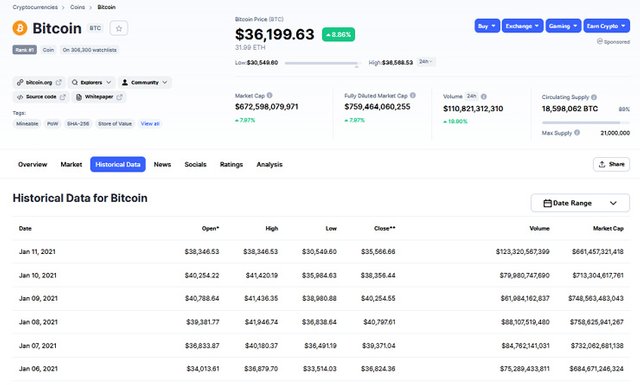Click the Jan 09, 2021 row date
Image resolution: width=640 pixels, height=385 pixels.
tap(38, 298)
